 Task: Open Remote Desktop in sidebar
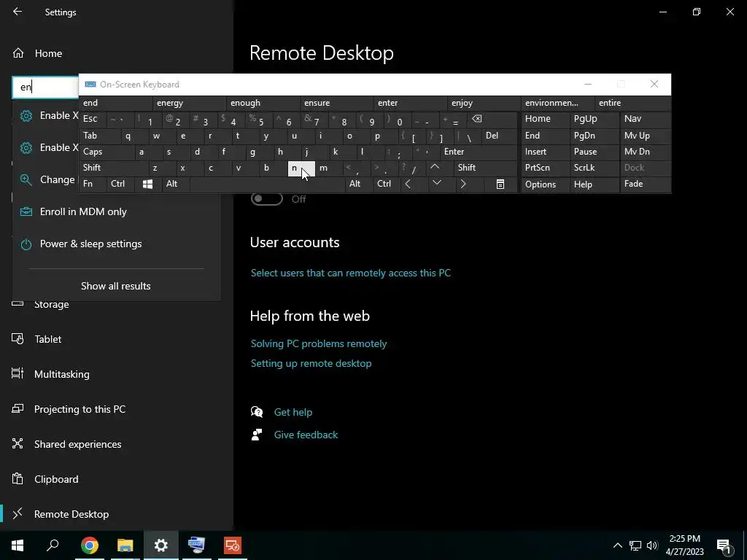71,514
